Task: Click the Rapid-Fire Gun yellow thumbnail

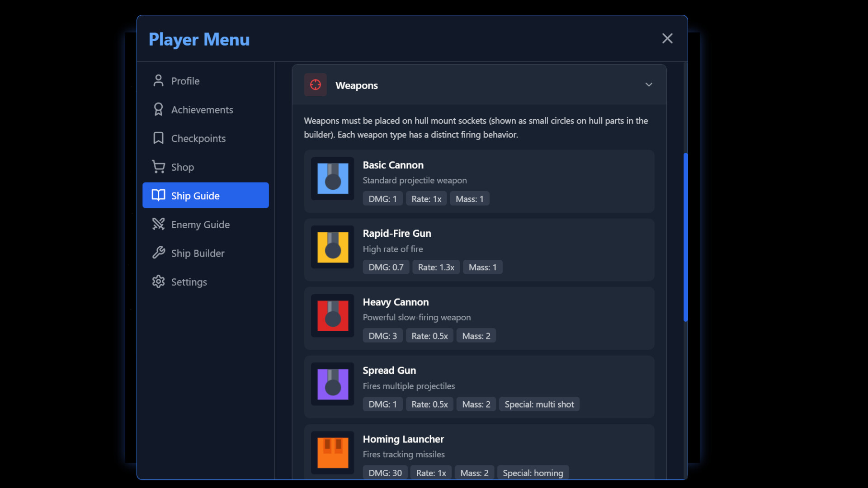Action: click(x=333, y=247)
